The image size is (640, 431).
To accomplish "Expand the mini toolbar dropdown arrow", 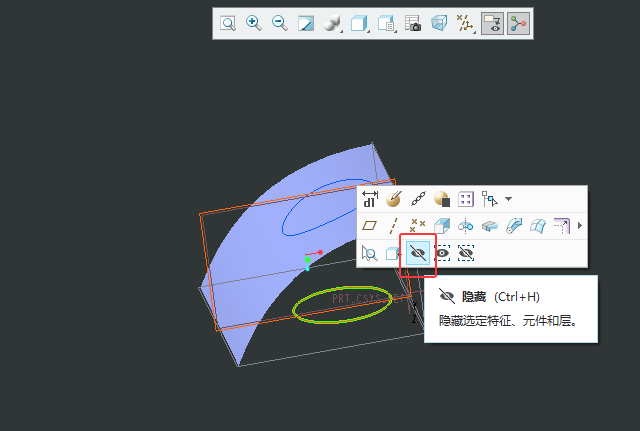I will tap(508, 199).
